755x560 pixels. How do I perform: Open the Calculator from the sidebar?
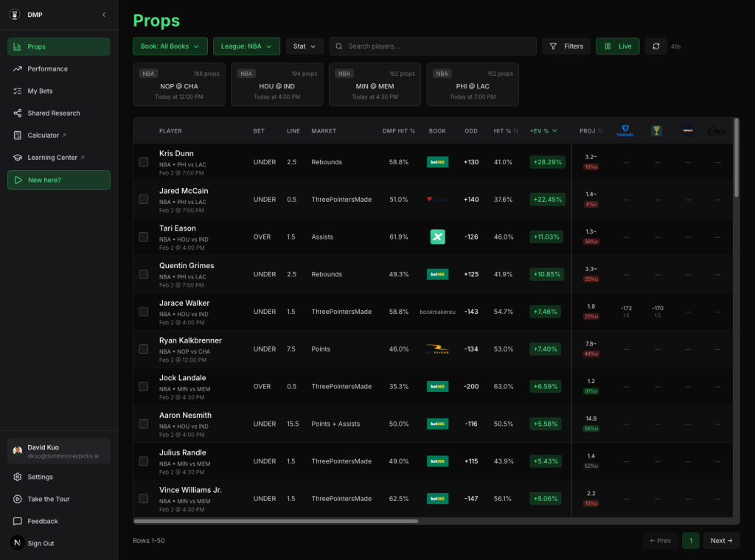coord(43,136)
